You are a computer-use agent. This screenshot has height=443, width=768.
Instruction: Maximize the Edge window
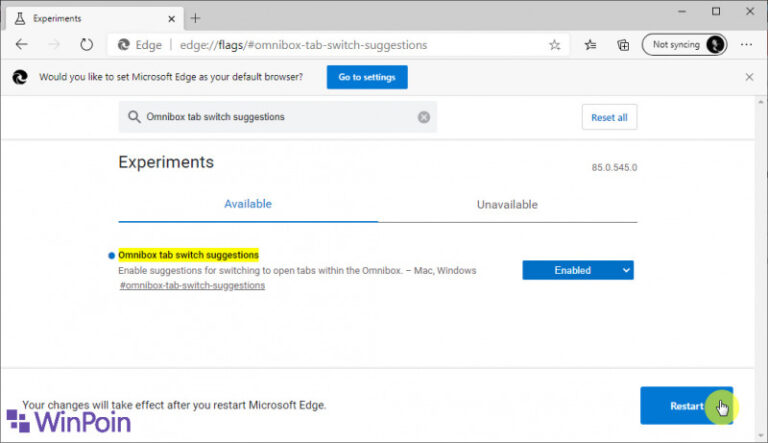pos(716,11)
